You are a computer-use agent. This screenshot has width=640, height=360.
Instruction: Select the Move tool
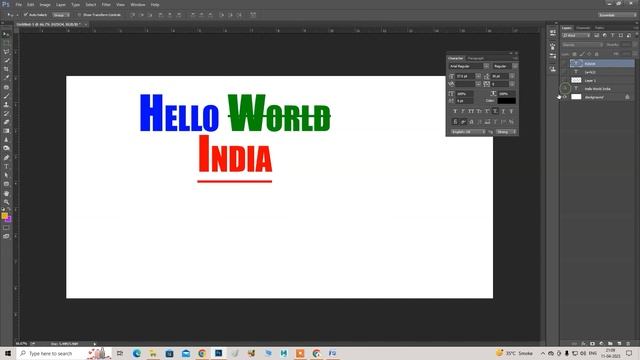(6, 34)
